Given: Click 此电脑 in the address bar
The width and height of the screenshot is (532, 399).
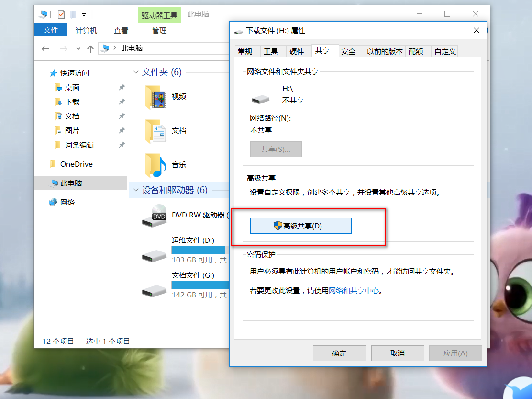Looking at the screenshot, I should [x=132, y=48].
